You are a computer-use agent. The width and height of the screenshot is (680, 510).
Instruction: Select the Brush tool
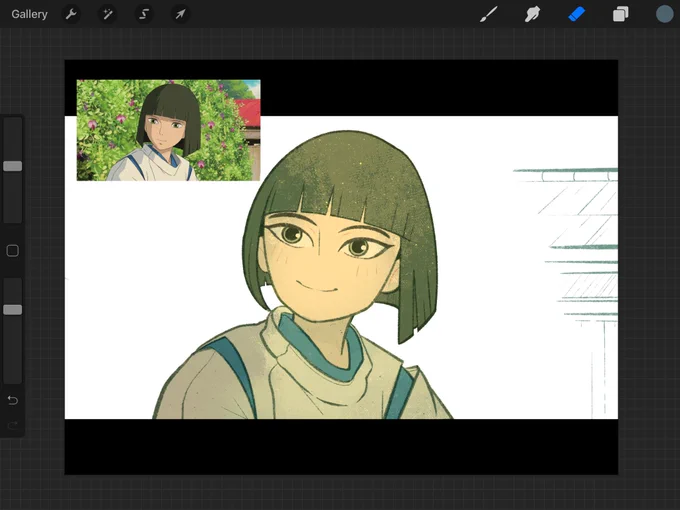489,14
